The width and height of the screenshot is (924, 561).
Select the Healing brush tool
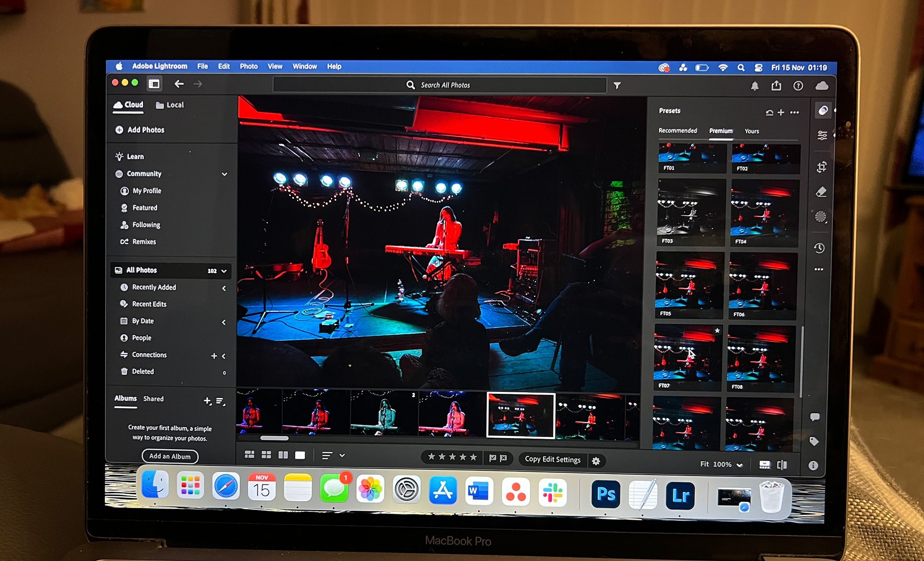pos(821,192)
